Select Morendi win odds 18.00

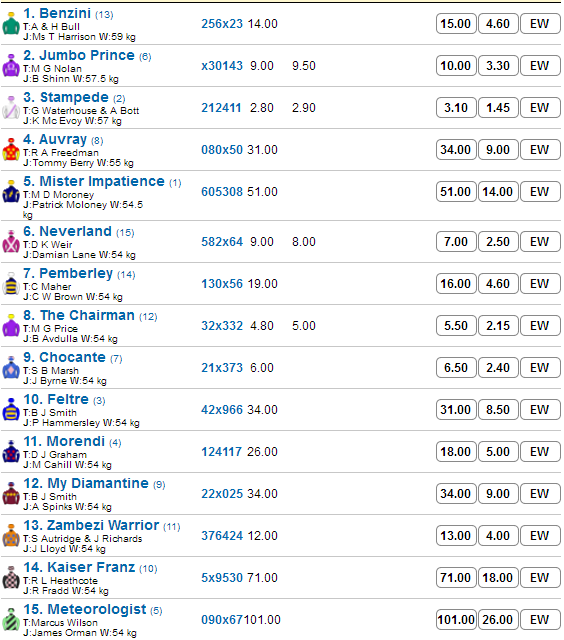456,451
